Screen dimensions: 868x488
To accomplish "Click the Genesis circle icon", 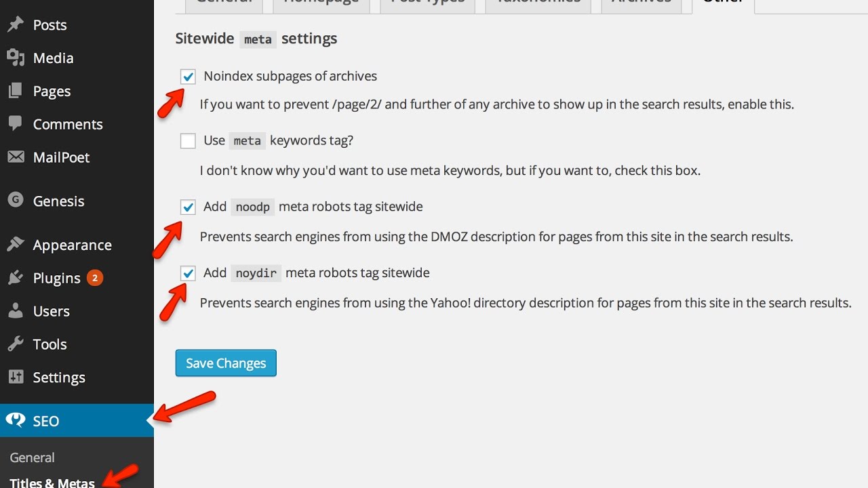I will pos(15,201).
